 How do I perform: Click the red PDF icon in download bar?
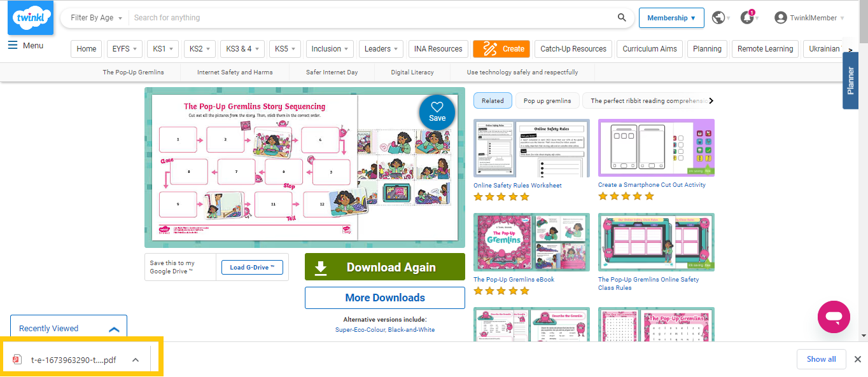17,359
